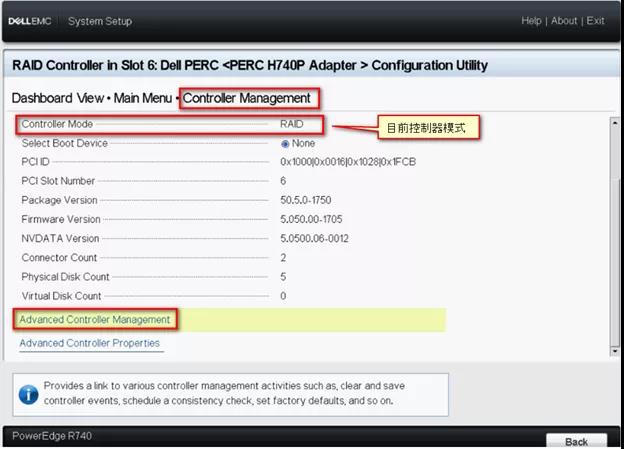The image size is (624, 449).
Task: Open the About link
Action: tap(564, 21)
